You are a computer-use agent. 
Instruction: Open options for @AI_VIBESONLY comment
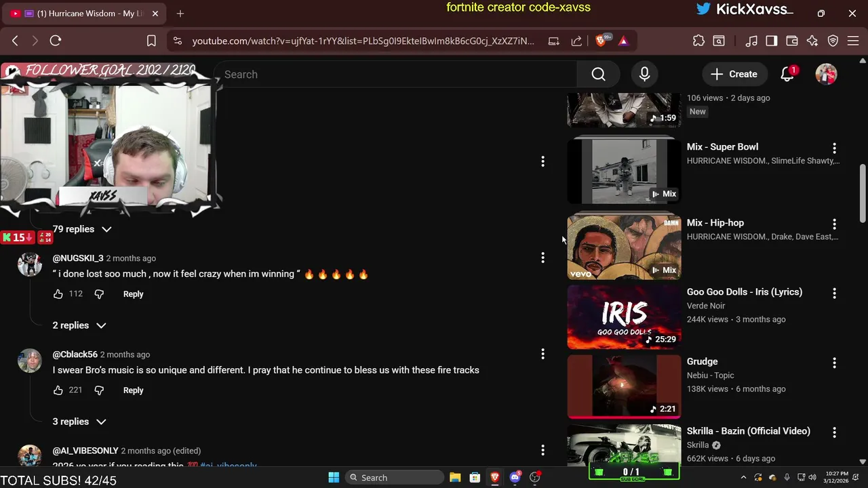click(542, 450)
